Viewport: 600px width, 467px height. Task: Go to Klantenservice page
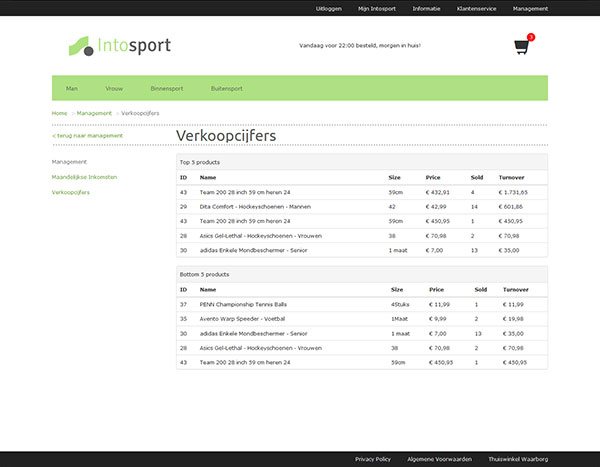coord(476,8)
